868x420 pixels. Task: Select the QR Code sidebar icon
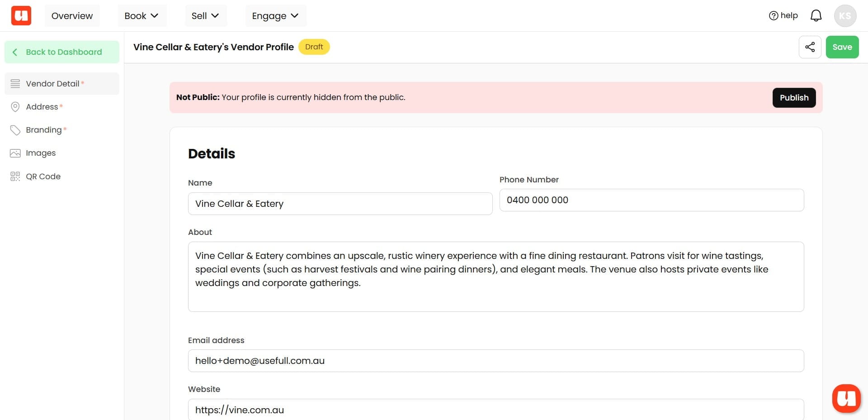15,176
